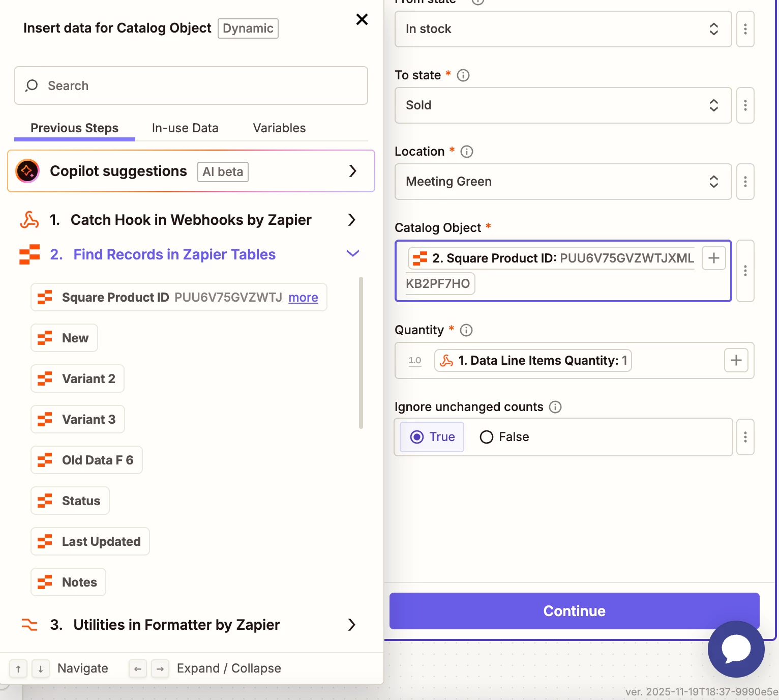Viewport: 779px width, 700px height.
Task: Click plus button in Quantity field
Action: pyautogui.click(x=736, y=360)
